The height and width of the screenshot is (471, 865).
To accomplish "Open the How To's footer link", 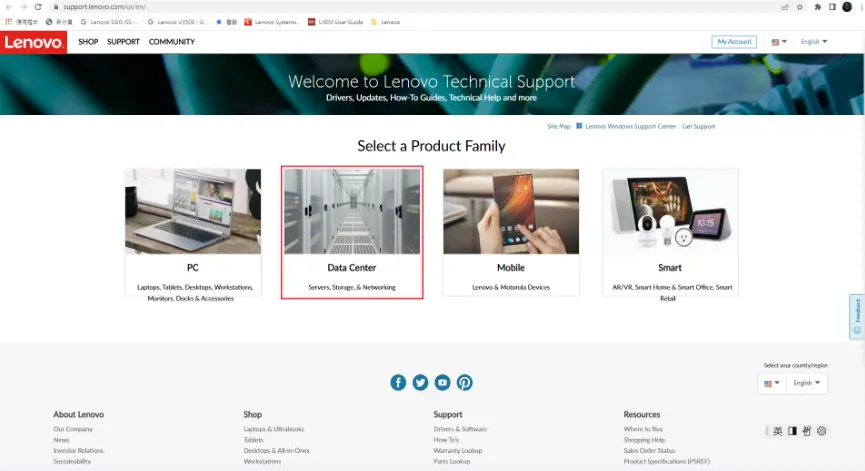I will [x=446, y=440].
